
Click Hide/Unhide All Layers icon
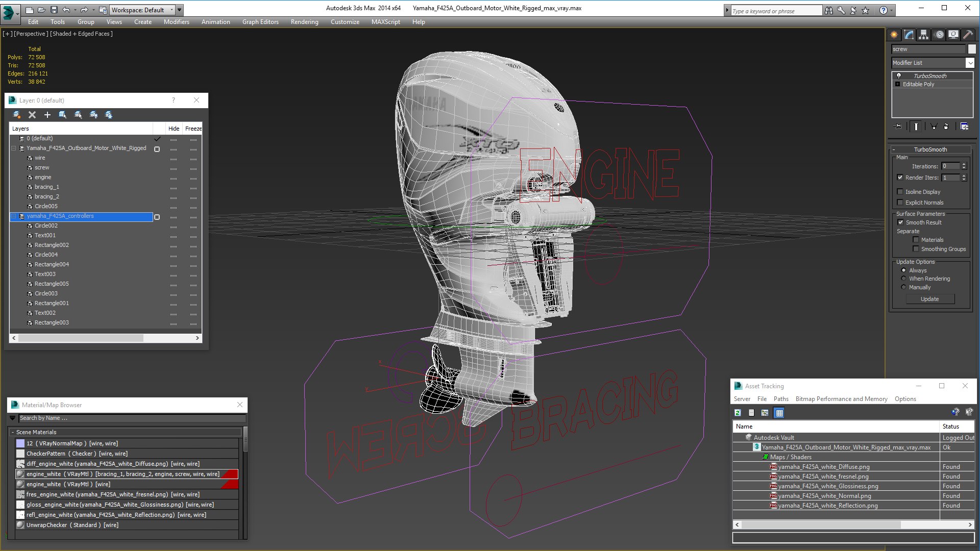[x=93, y=115]
